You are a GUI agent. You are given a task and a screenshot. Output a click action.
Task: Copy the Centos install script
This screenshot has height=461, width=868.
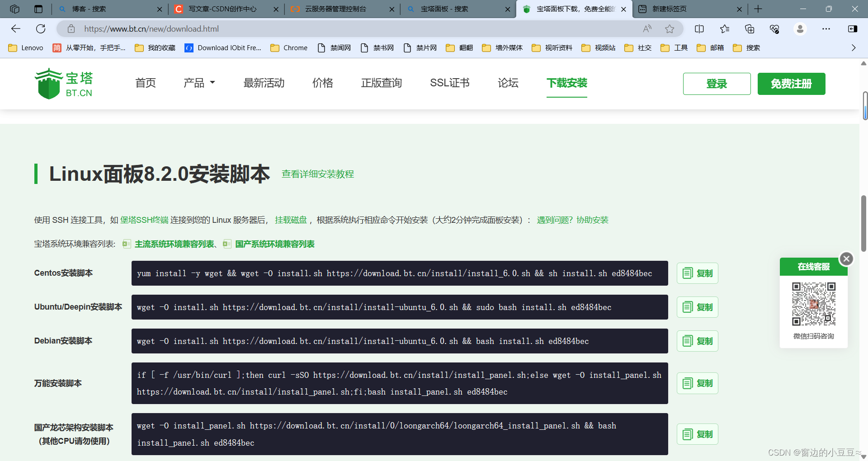coord(697,273)
